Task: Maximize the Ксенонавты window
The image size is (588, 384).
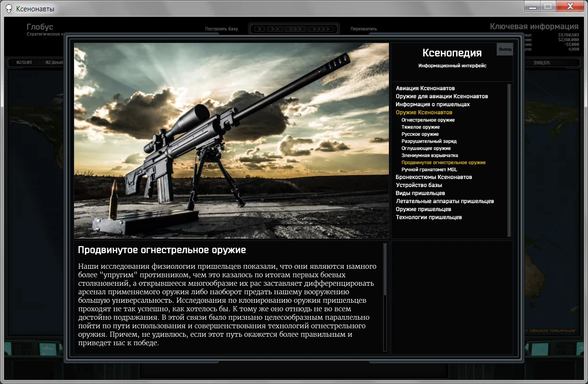Action: [548, 7]
